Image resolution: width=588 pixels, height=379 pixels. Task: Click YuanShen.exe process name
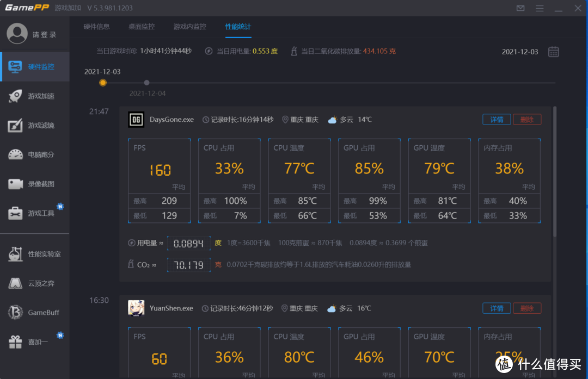(171, 308)
